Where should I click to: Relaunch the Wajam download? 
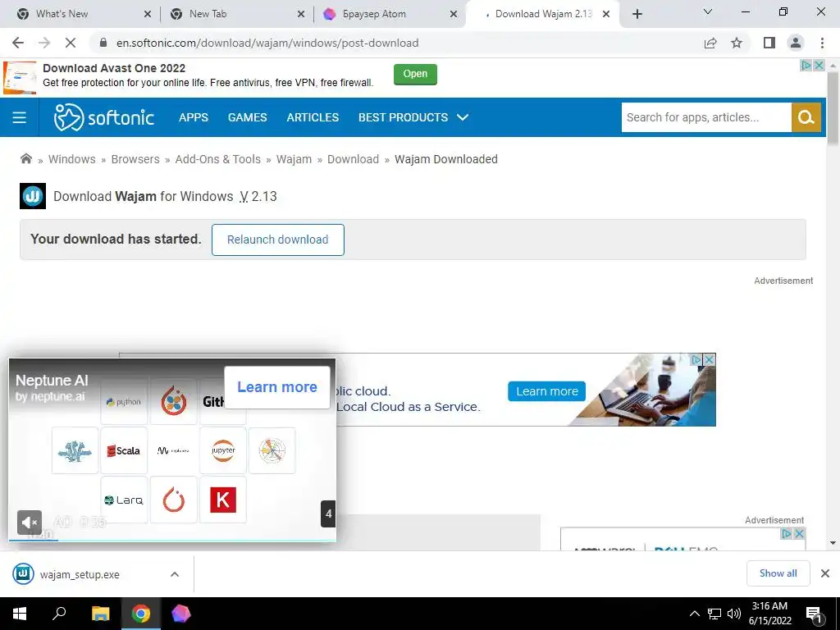pyautogui.click(x=277, y=240)
